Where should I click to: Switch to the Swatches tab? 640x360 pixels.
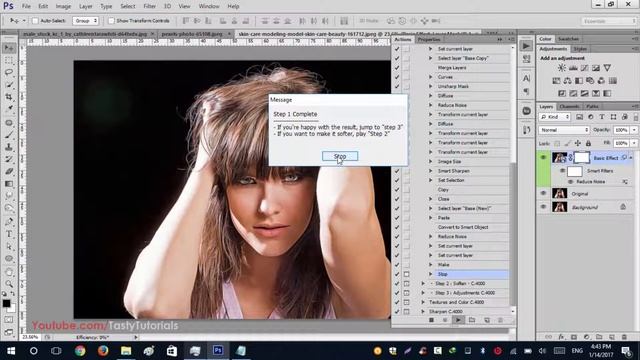(x=568, y=39)
